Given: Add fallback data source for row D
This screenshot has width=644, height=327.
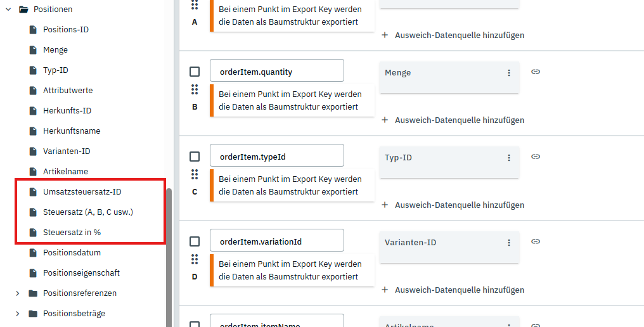Looking at the screenshot, I should pos(453,290).
